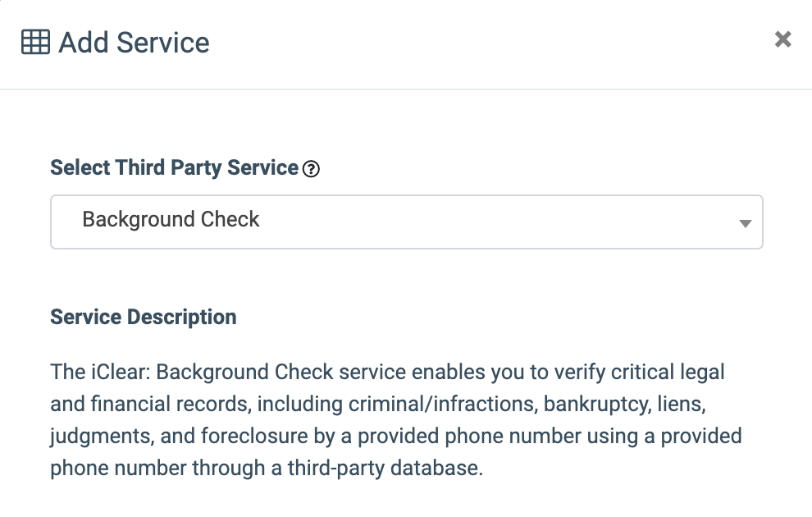This screenshot has width=812, height=517.
Task: Click the Select Third Party Service label
Action: pyautogui.click(x=174, y=168)
